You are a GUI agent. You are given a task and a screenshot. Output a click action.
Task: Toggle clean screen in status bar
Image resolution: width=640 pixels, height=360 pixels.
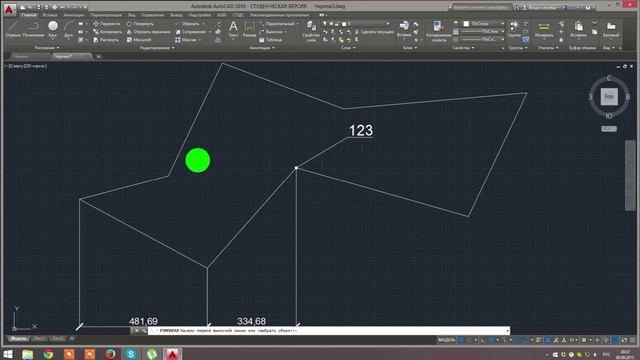pyautogui.click(x=625, y=340)
